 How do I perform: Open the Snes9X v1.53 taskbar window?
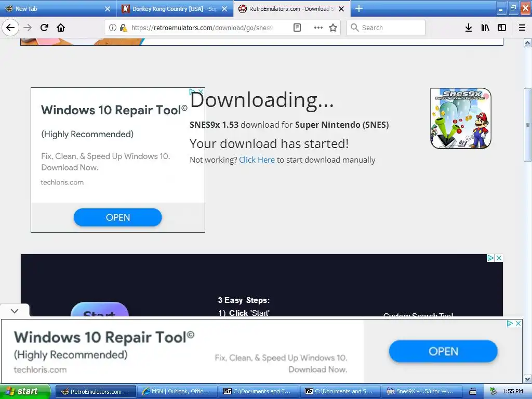[x=422, y=392]
